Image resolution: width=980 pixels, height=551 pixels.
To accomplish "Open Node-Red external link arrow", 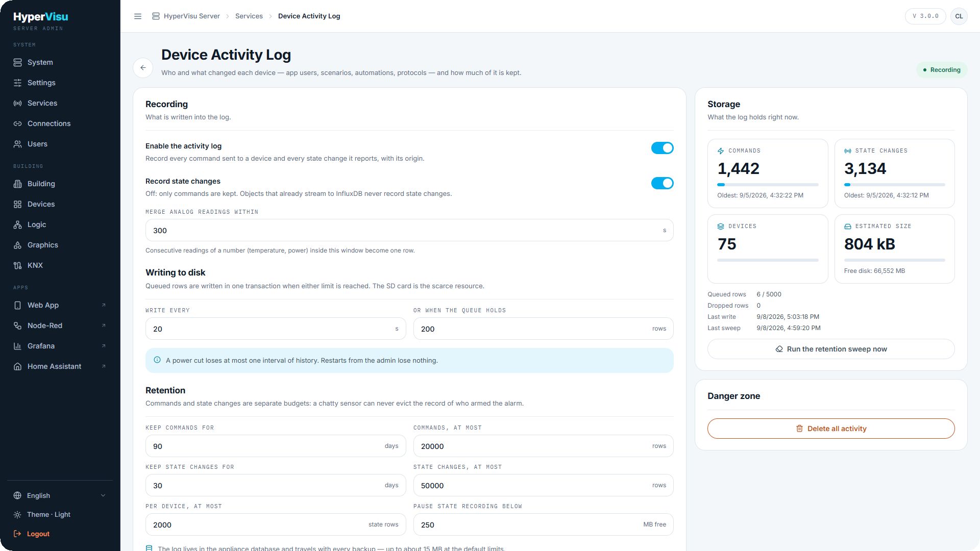I will click(104, 325).
